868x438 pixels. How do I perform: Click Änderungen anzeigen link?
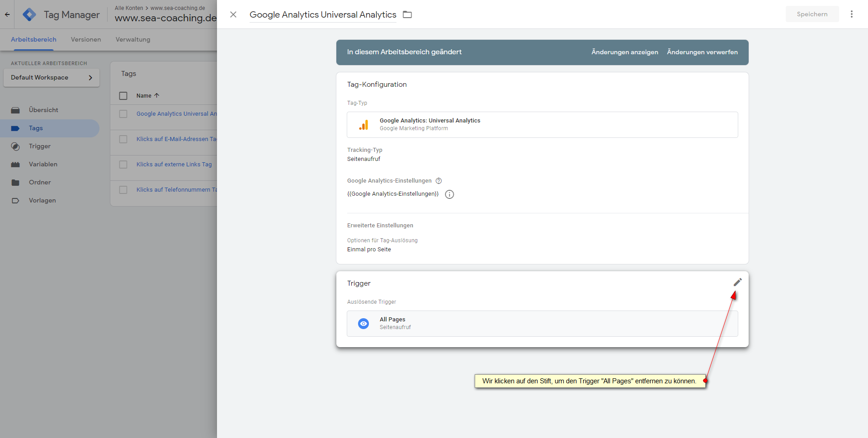point(625,52)
